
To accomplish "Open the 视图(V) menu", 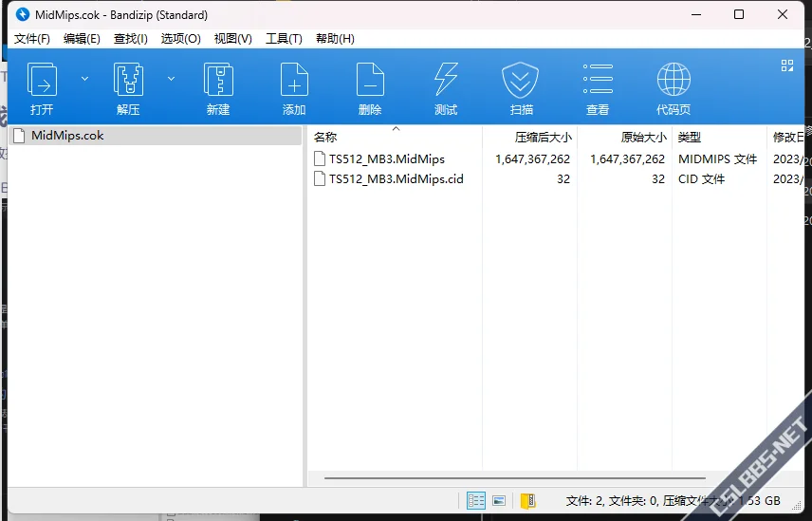I will [233, 39].
